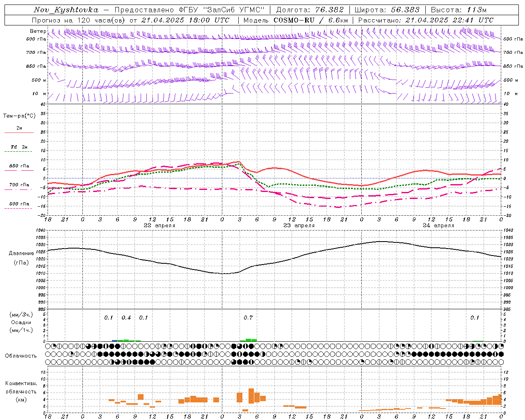The image size is (525, 420).
Task: Click the 22 апреля date label
Action: tap(160, 226)
